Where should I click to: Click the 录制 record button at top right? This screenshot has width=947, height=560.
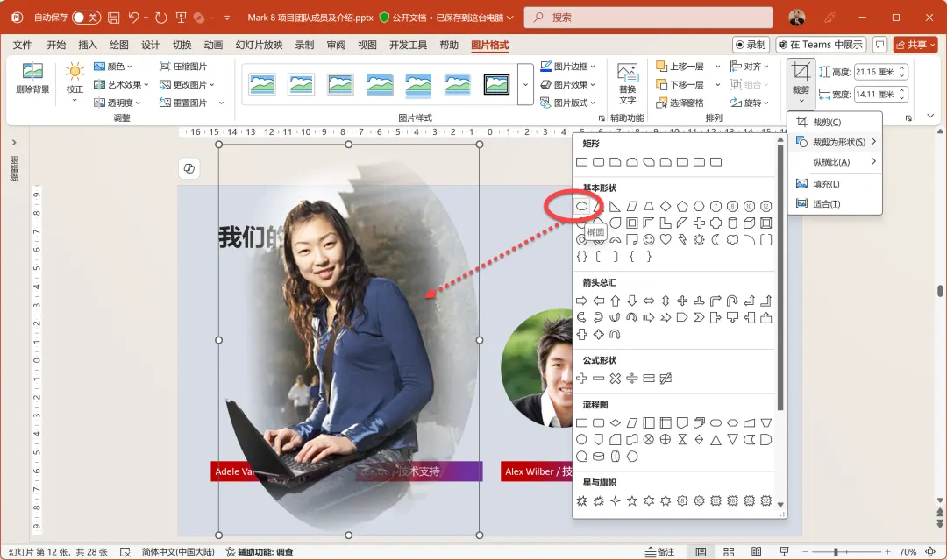click(750, 45)
